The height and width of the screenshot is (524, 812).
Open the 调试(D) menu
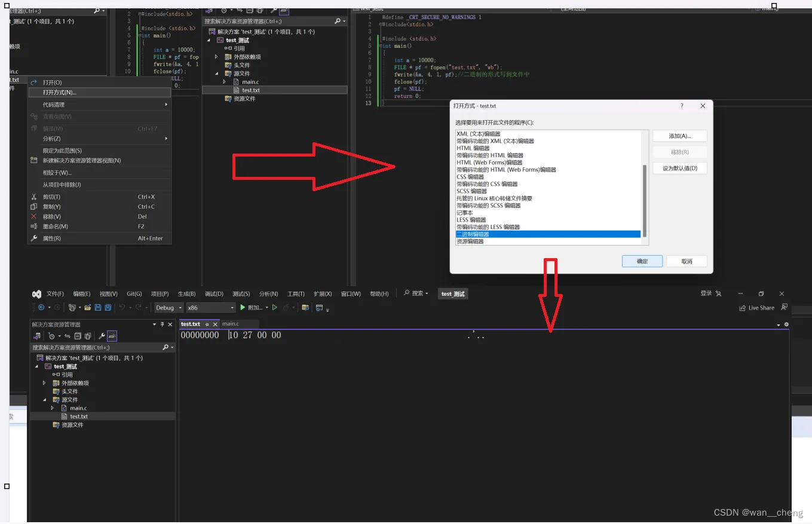214,294
